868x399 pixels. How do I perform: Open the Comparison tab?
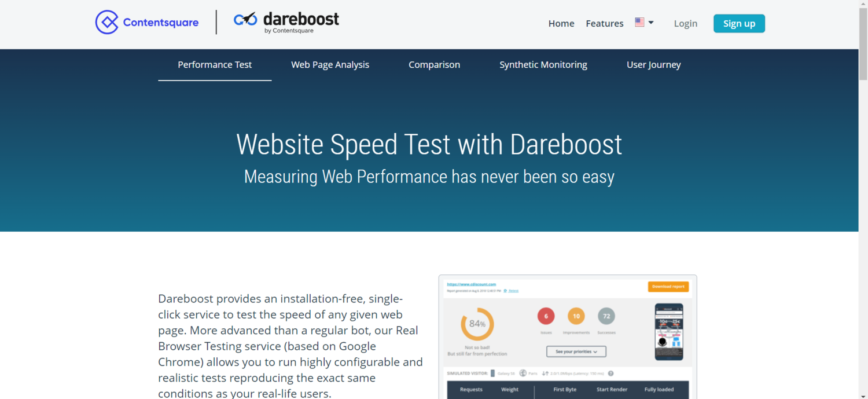coord(434,65)
